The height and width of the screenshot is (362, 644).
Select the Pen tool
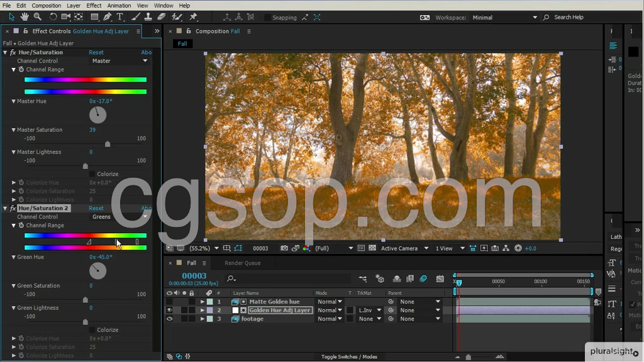(107, 17)
